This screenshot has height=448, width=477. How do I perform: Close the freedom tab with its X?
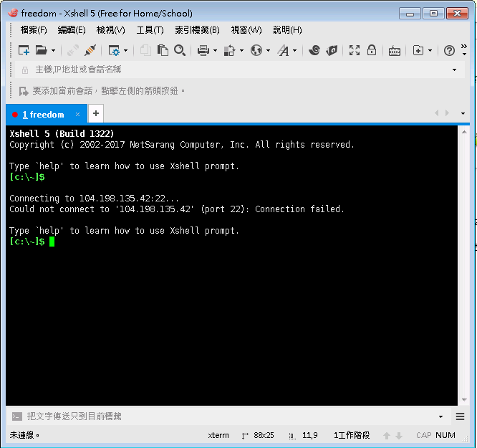pyautogui.click(x=77, y=114)
